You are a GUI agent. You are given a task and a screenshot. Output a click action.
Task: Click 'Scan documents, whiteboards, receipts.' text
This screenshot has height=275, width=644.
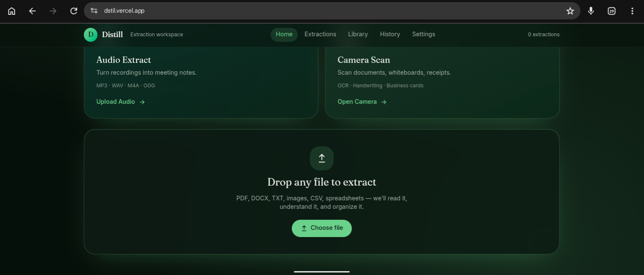(394, 73)
